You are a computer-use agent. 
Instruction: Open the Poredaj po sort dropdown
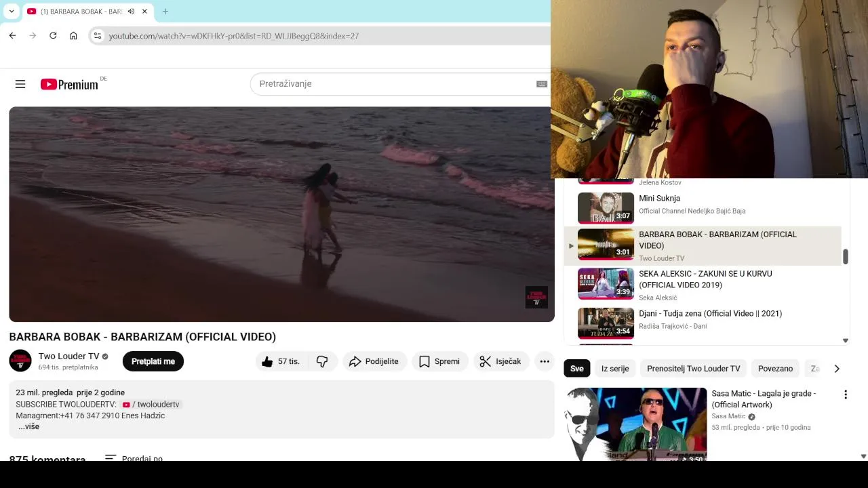coord(134,458)
